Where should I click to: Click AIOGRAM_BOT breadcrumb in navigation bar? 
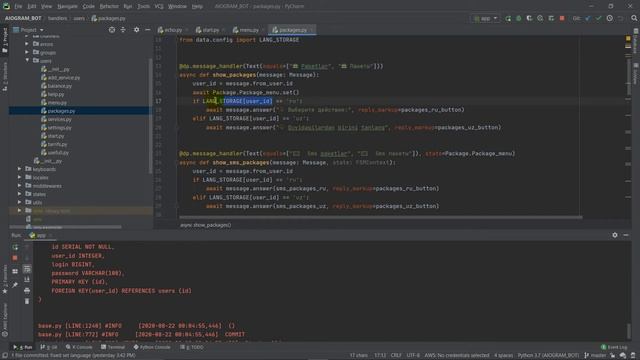[x=23, y=18]
